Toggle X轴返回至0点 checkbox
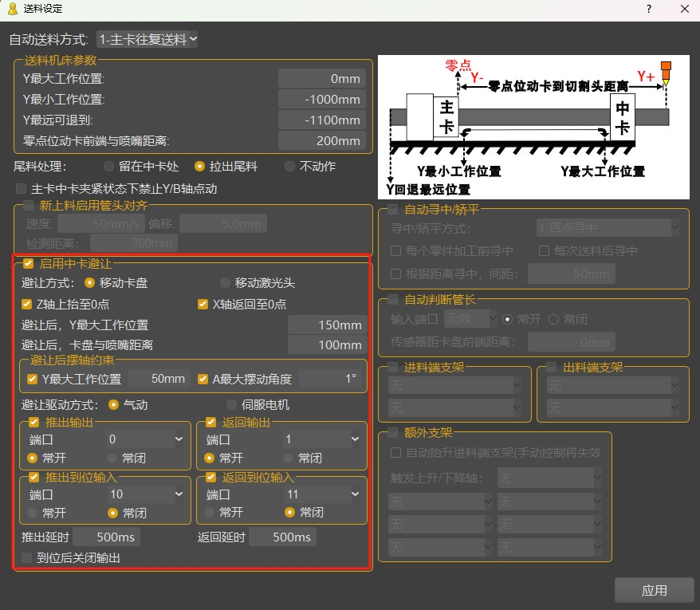700x610 pixels. (x=203, y=304)
